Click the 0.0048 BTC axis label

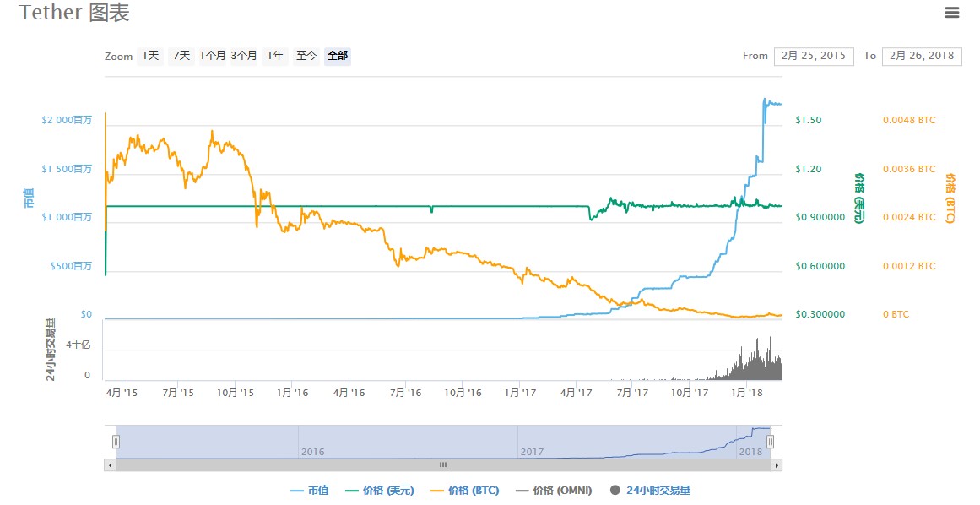coord(909,120)
